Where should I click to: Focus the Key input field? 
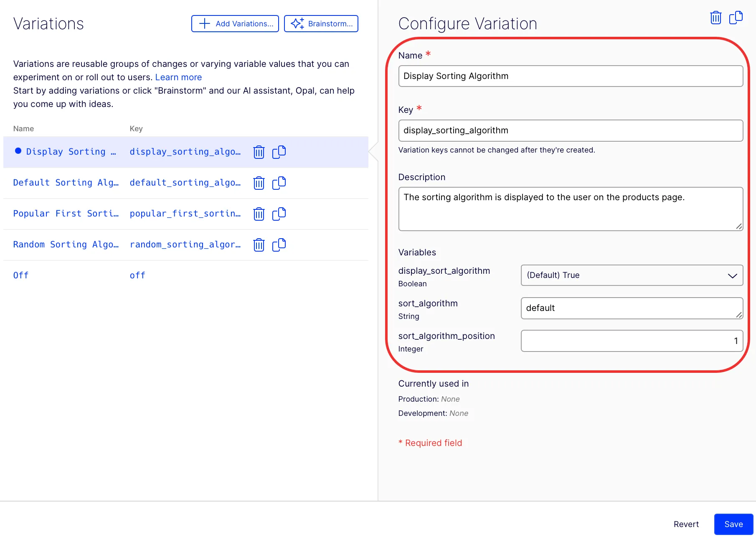[x=571, y=130]
